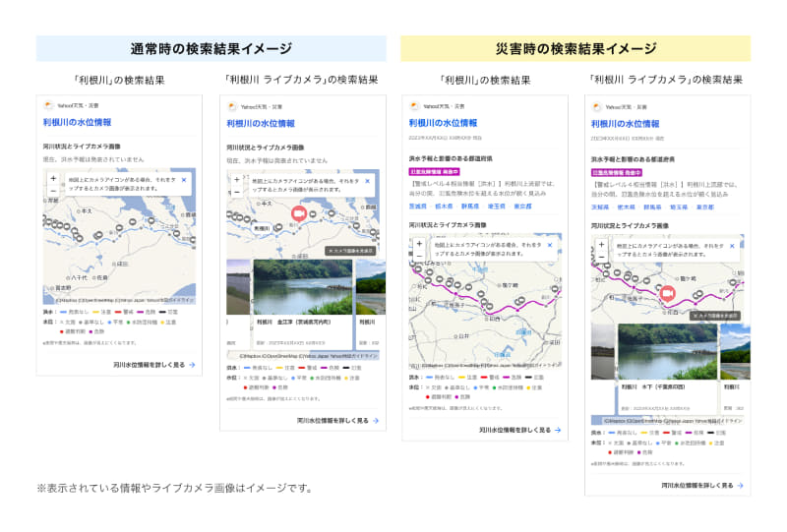Follow 河川水位情報を詳しく見る in normal-time 利根川 result
This screenshot has width=787, height=532.
coord(154,365)
